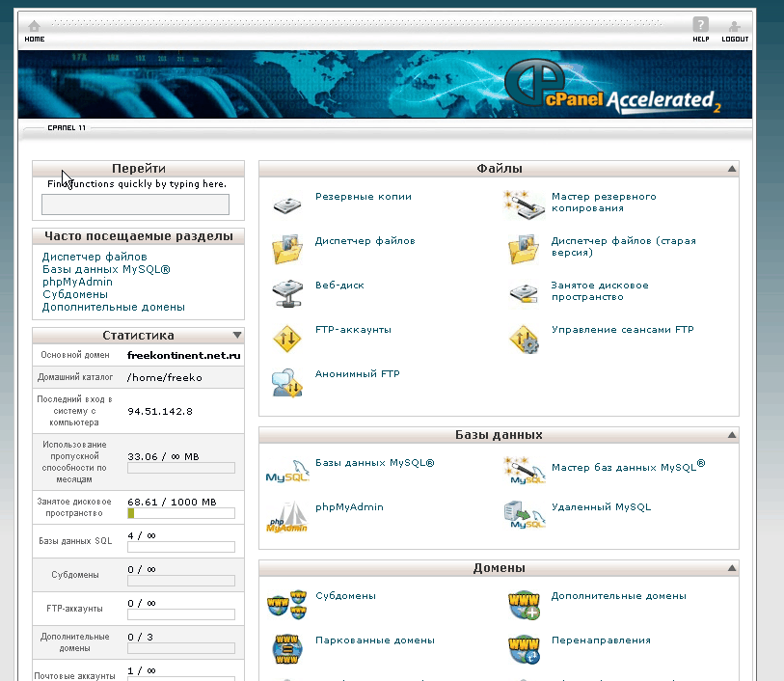This screenshot has width=784, height=681.
Task: Open the FTP-аккаунты icon
Action: [287, 338]
